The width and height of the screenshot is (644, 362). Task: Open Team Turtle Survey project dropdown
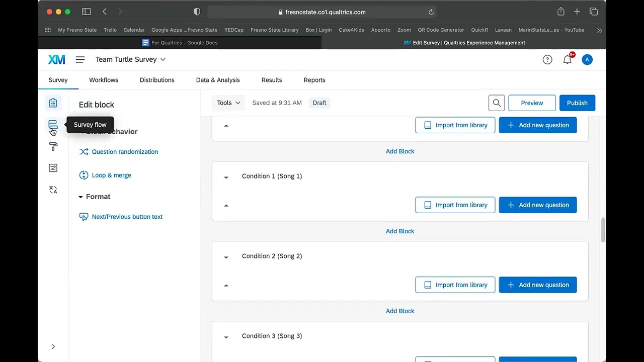130,59
